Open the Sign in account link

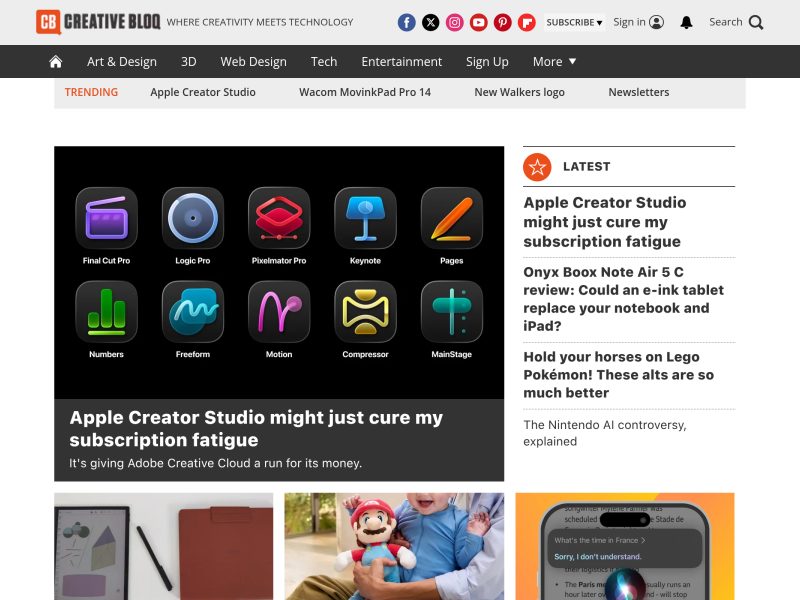click(638, 22)
